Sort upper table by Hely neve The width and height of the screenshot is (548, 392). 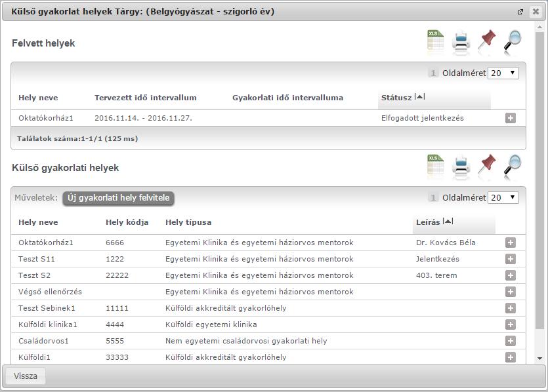(x=38, y=98)
